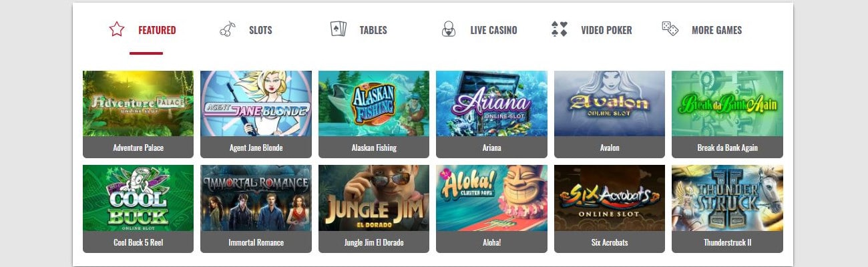Image resolution: width=868 pixels, height=267 pixels.
Task: Open the Cool Buck 5 Reel thumbnail
Action: click(138, 198)
